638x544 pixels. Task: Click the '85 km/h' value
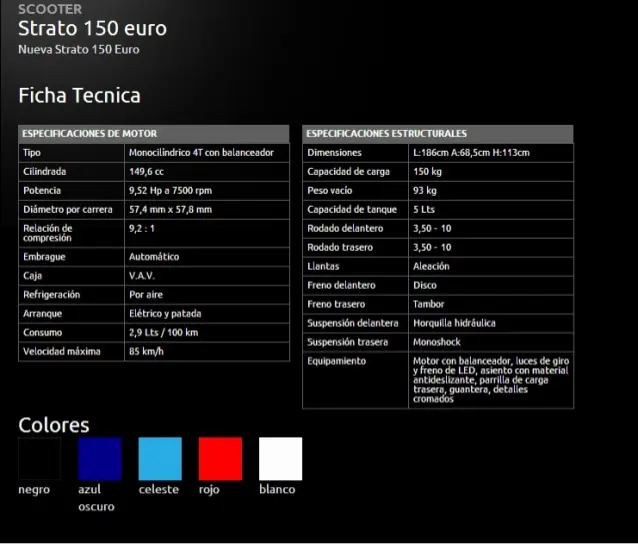(x=146, y=351)
